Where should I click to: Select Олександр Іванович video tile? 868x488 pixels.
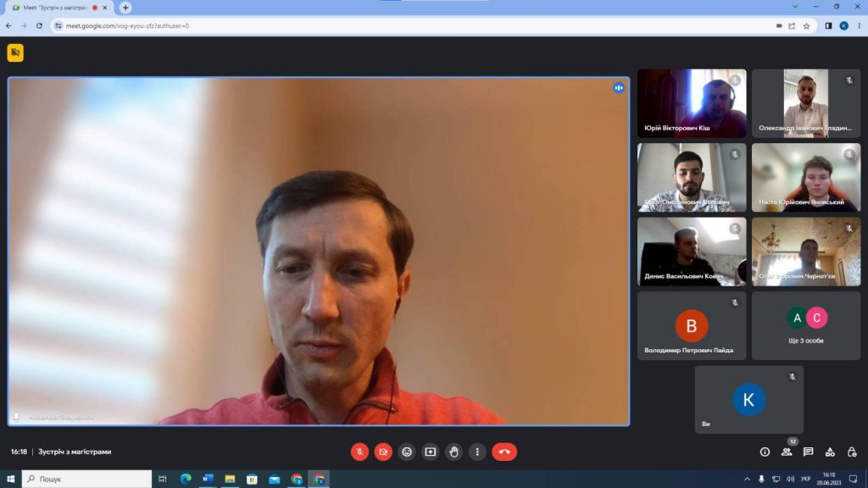806,103
